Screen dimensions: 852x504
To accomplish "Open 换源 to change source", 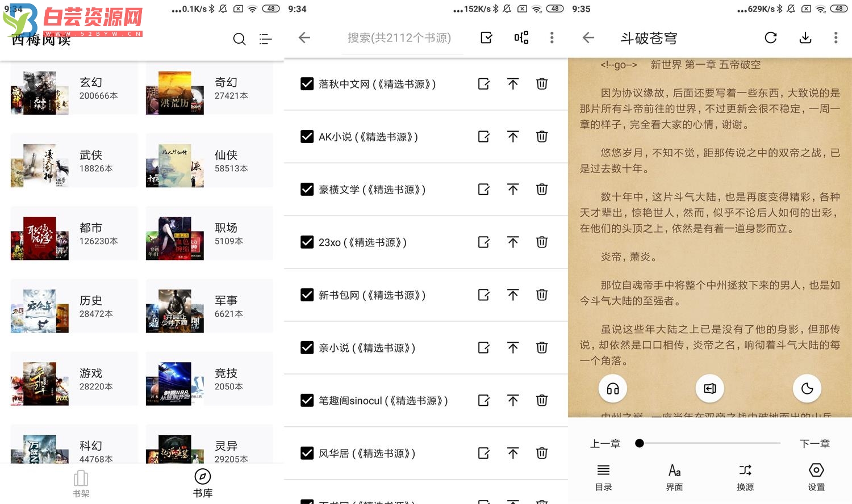I will click(745, 478).
